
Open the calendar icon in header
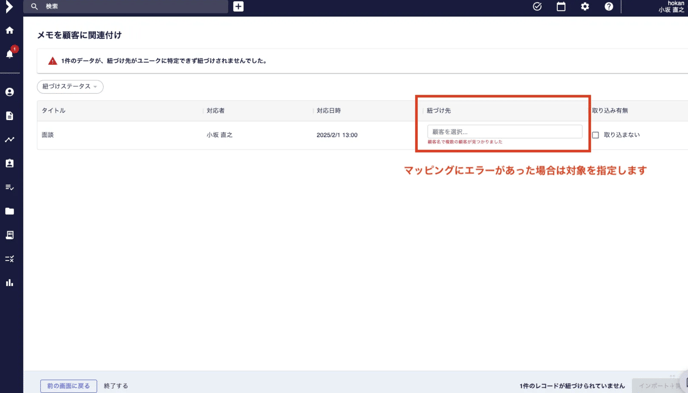561,7
